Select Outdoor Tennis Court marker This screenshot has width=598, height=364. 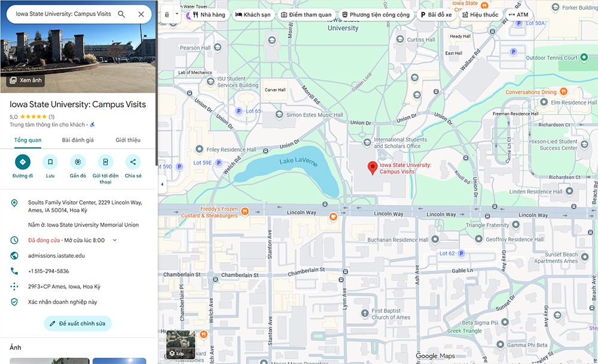click(584, 57)
